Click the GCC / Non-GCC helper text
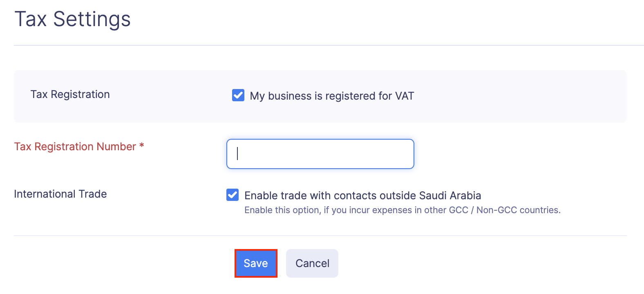This screenshot has height=294, width=644. (x=402, y=210)
